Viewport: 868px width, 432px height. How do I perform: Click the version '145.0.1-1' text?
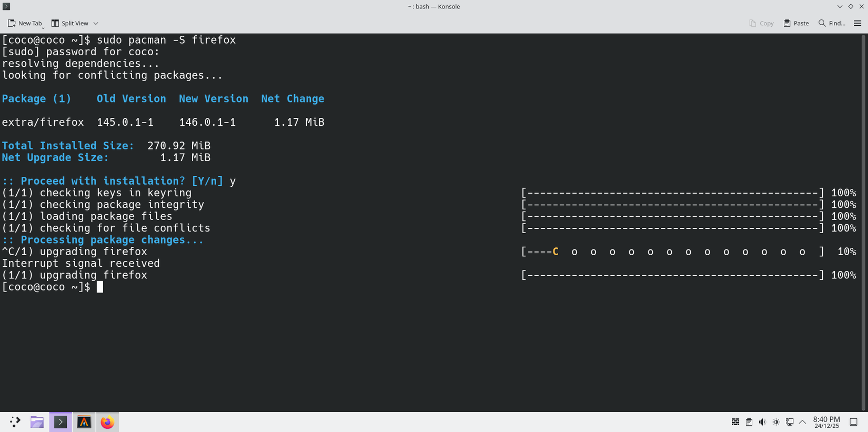tap(125, 122)
